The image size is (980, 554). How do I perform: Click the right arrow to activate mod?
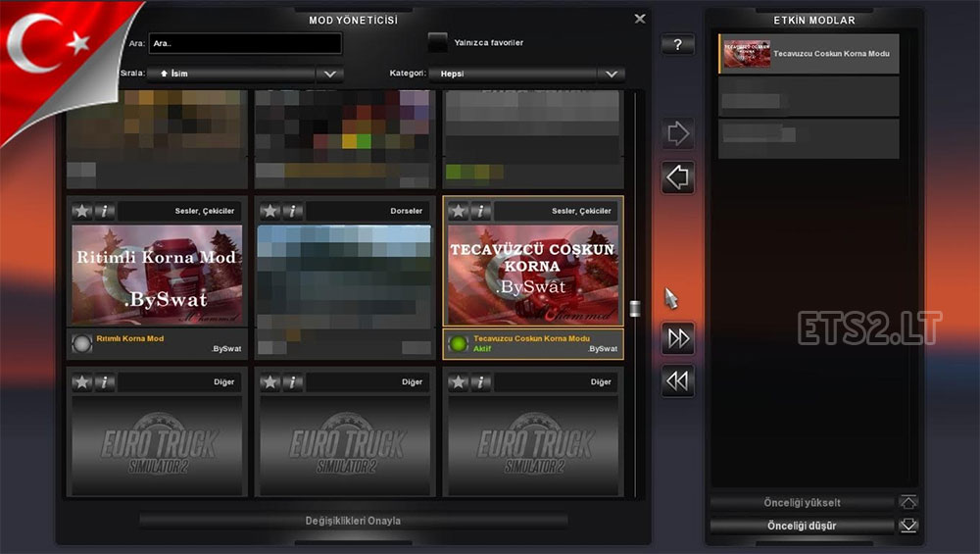pos(677,132)
